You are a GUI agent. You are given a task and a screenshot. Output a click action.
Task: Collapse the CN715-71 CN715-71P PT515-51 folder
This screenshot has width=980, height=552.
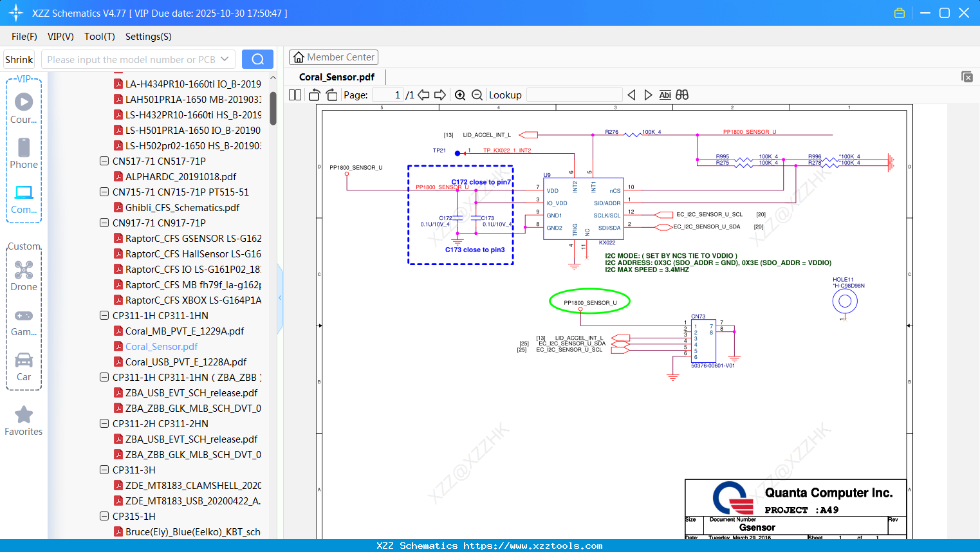(104, 192)
